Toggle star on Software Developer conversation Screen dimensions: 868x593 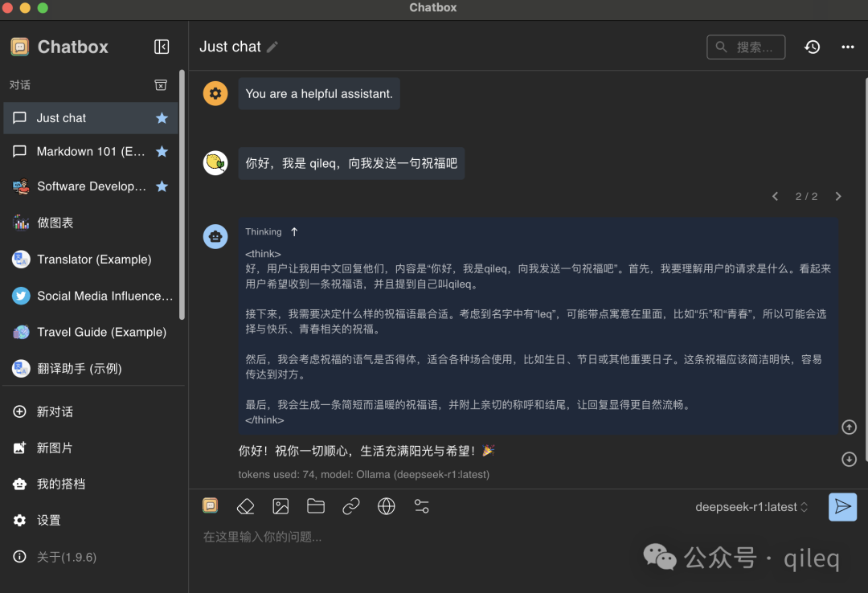tap(162, 186)
